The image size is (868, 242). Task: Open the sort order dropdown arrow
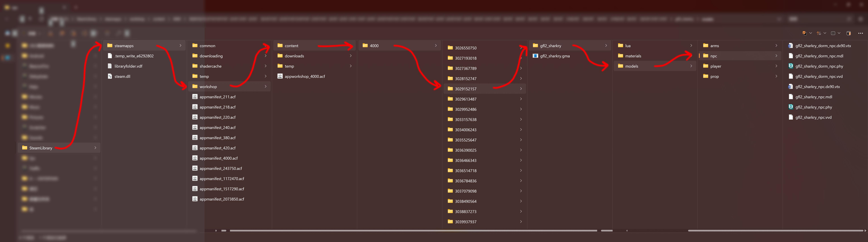tap(825, 33)
